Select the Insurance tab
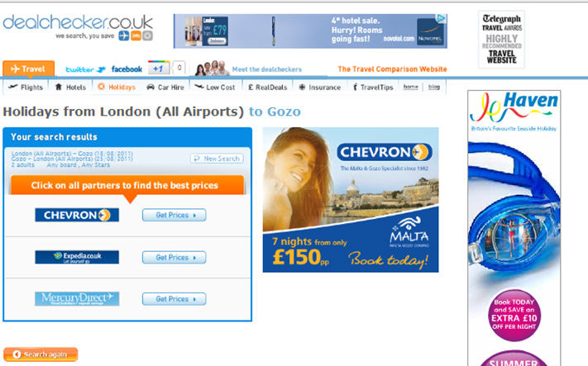This screenshot has height=366, width=588. 320,88
